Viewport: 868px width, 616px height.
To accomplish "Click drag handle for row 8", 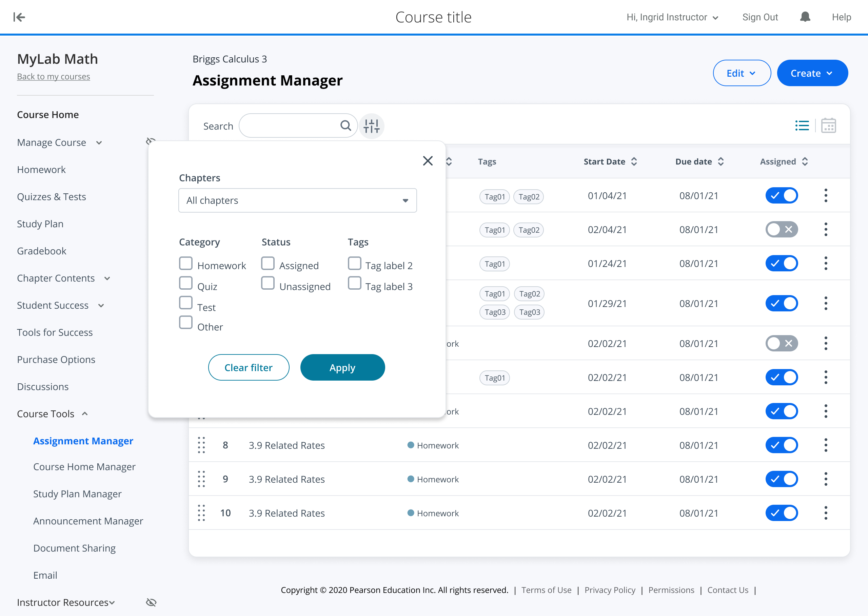I will [x=201, y=445].
